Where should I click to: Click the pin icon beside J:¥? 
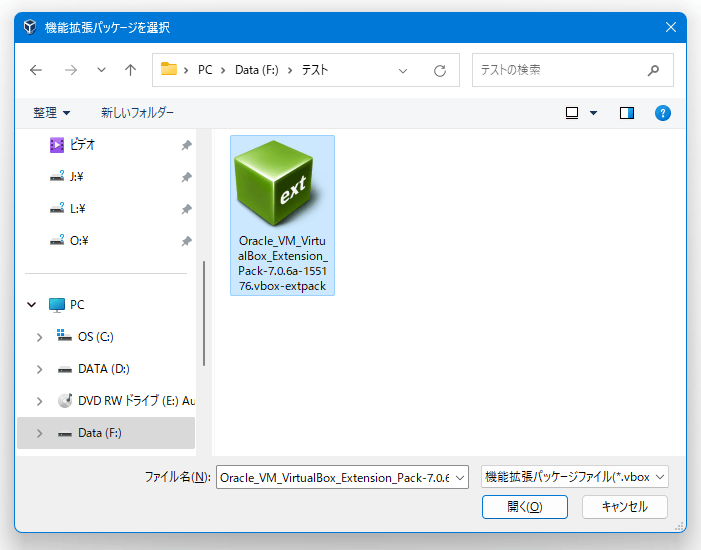click(186, 177)
